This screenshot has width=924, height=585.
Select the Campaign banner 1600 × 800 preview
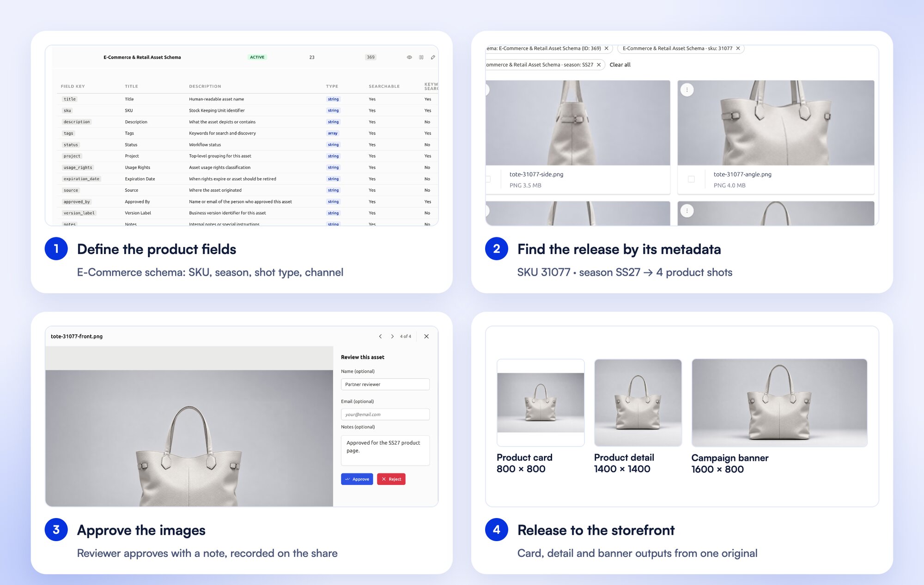[x=779, y=403]
